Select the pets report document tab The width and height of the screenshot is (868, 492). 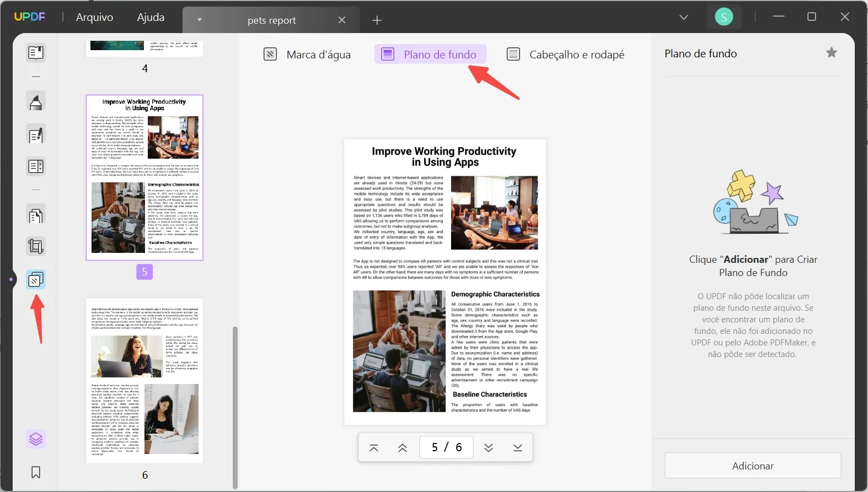coord(271,20)
